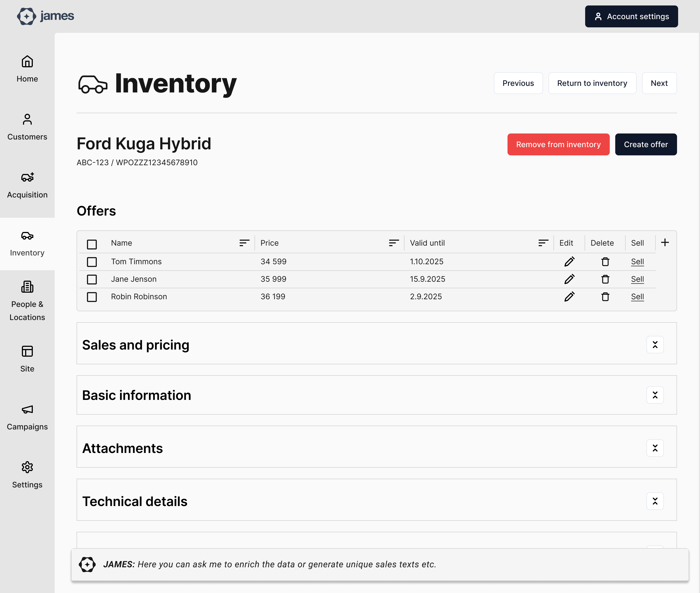Click price 36 199 cell
Image resolution: width=700 pixels, height=593 pixels.
273,296
